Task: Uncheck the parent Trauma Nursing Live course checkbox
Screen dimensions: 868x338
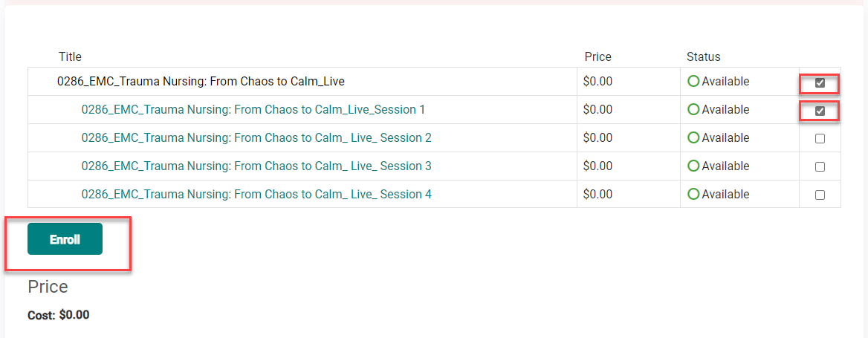Action: tap(820, 82)
